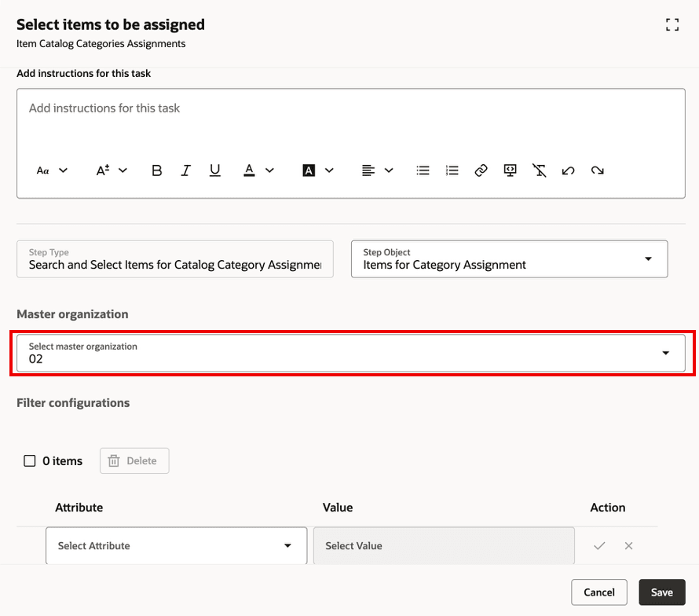Image resolution: width=699 pixels, height=616 pixels.
Task: Check the 0 items checkbox
Action: 29,460
